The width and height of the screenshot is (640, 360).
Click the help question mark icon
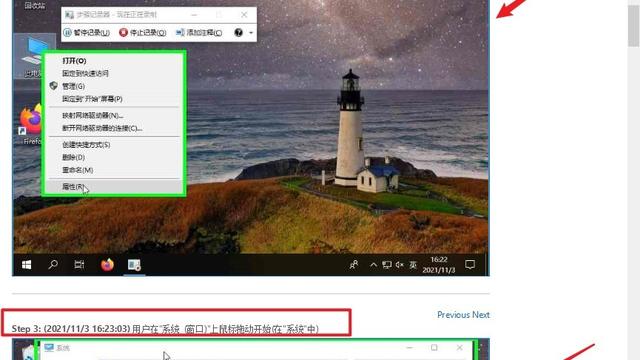(x=238, y=33)
